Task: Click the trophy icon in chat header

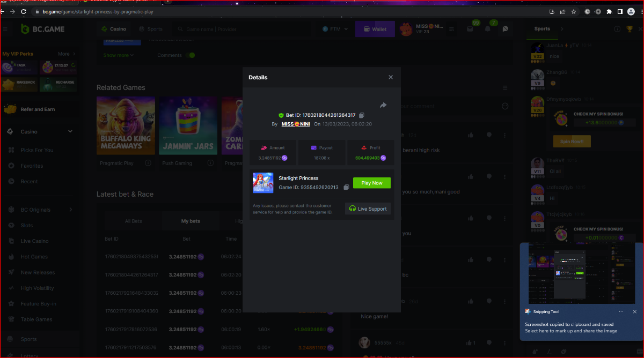Action: pos(630,29)
